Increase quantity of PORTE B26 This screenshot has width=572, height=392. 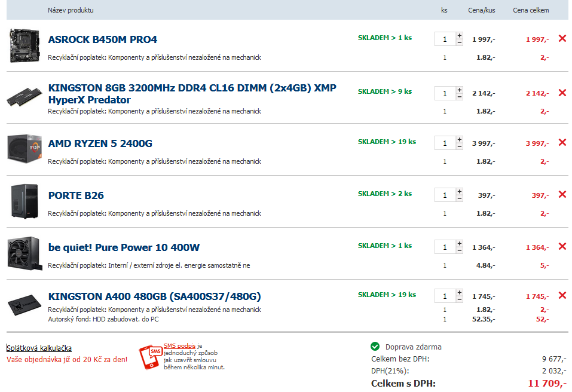(460, 192)
